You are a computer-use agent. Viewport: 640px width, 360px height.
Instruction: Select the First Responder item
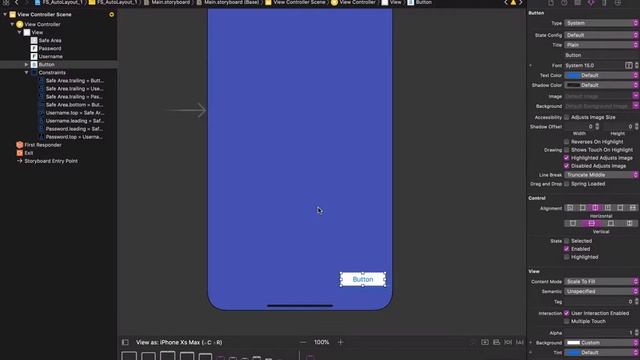click(x=43, y=145)
